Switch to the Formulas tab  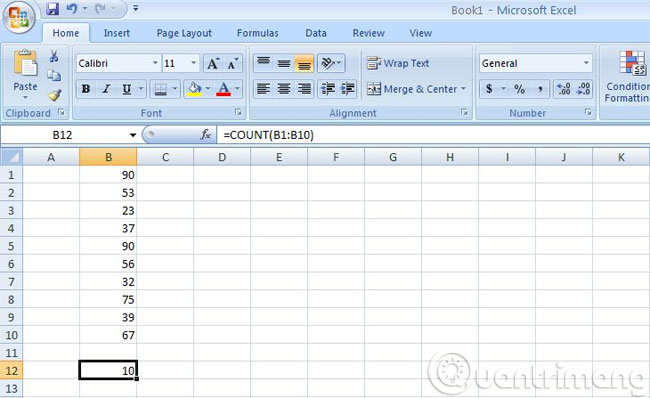coord(257,33)
